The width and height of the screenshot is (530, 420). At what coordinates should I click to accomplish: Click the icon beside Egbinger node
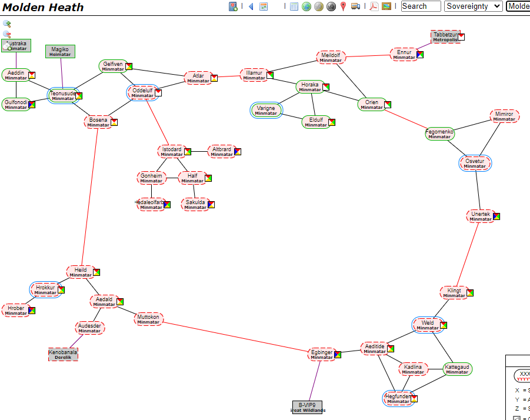337,355
